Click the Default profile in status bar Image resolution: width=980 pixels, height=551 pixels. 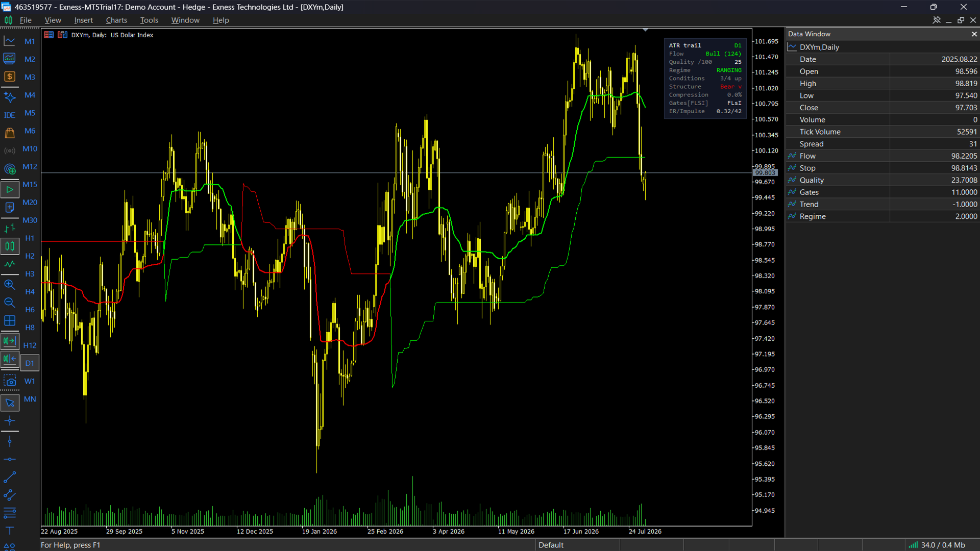pyautogui.click(x=551, y=545)
